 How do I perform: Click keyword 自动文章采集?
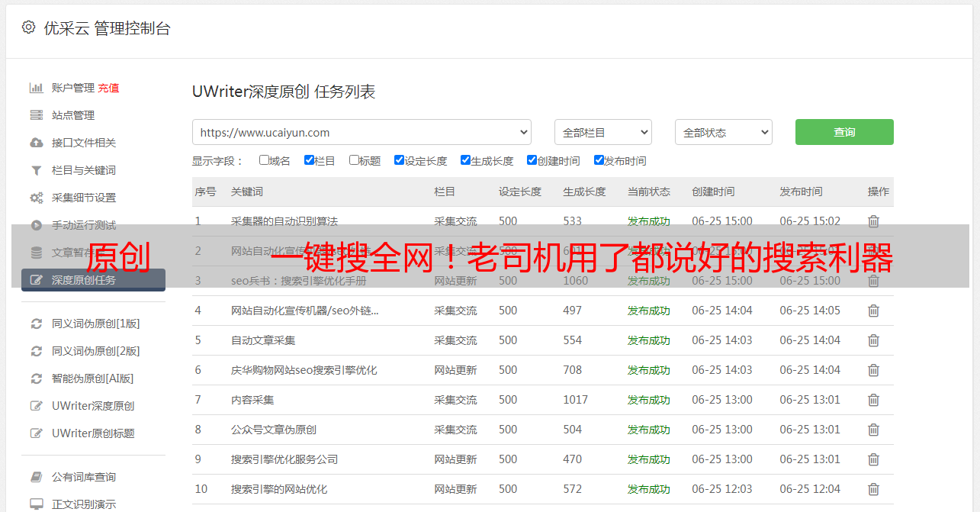pyautogui.click(x=263, y=340)
